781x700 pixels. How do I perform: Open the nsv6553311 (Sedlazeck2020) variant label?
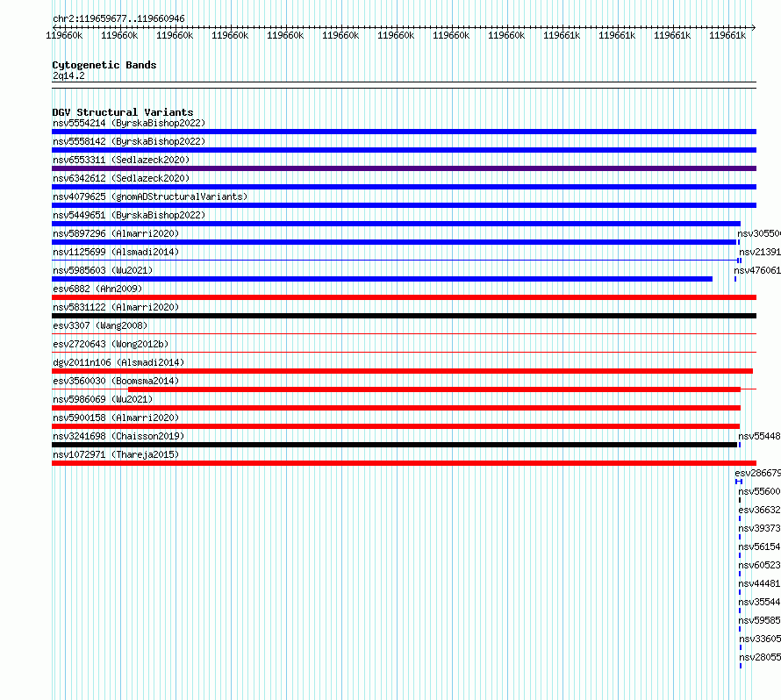click(x=121, y=160)
